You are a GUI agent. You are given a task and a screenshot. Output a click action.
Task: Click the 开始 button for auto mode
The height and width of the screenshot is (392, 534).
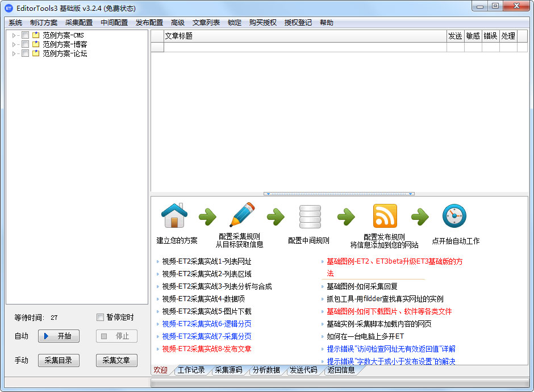(59, 336)
